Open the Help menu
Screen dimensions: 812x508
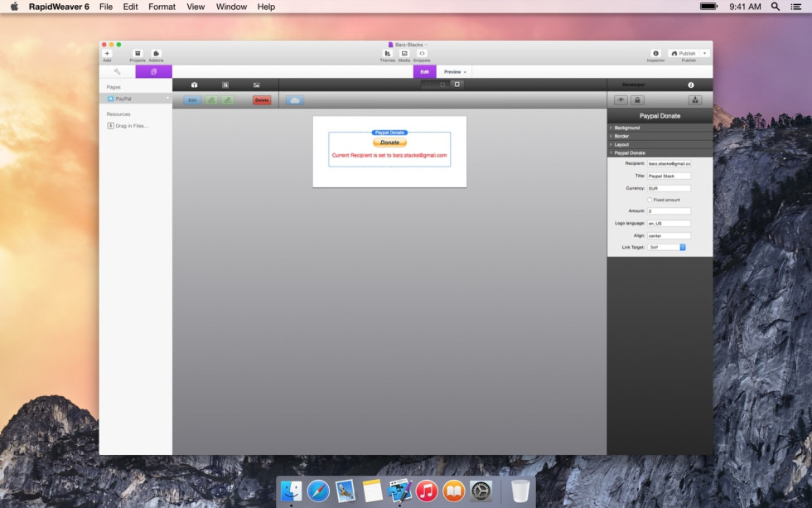266,7
